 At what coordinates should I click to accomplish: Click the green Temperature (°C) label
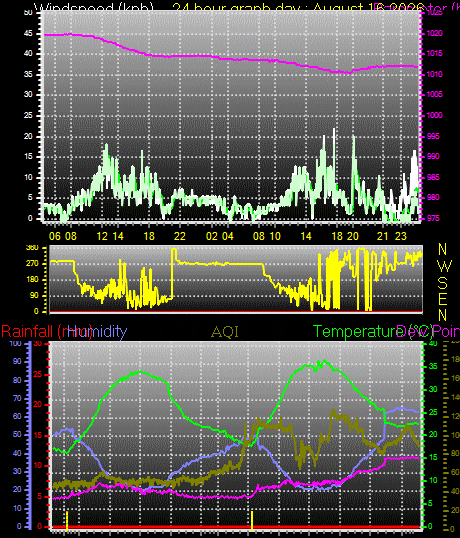click(374, 332)
